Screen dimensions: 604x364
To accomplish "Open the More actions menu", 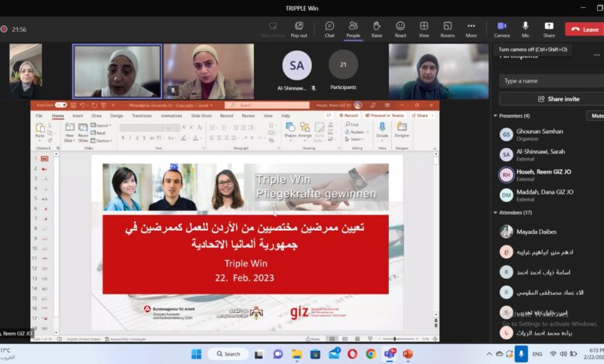I will (471, 29).
